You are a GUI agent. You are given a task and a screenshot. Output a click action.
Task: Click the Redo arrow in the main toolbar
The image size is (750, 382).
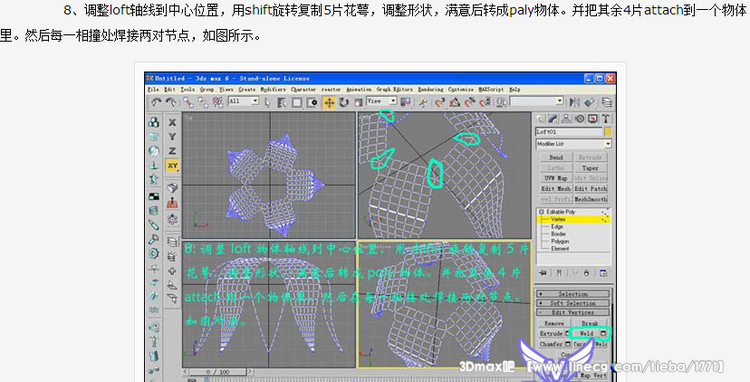[x=170, y=102]
